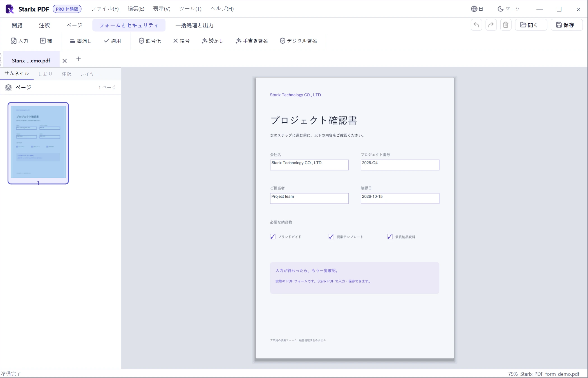This screenshot has width=588, height=378.
Task: Switch the language with the globe icon
Action: 477,9
